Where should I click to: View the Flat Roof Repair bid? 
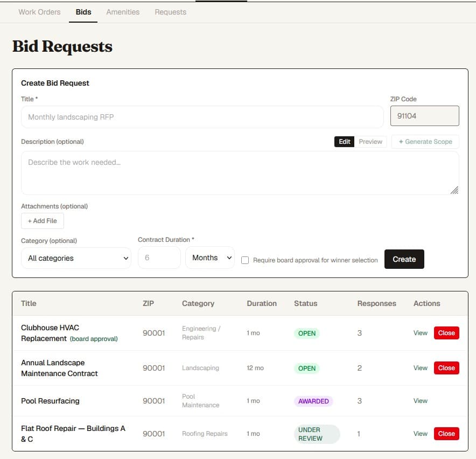click(420, 434)
